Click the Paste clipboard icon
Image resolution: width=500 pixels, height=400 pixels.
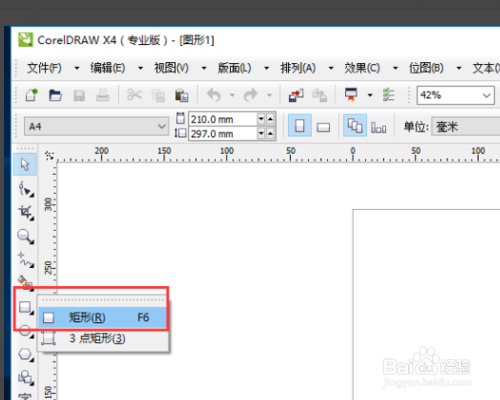coord(182,95)
